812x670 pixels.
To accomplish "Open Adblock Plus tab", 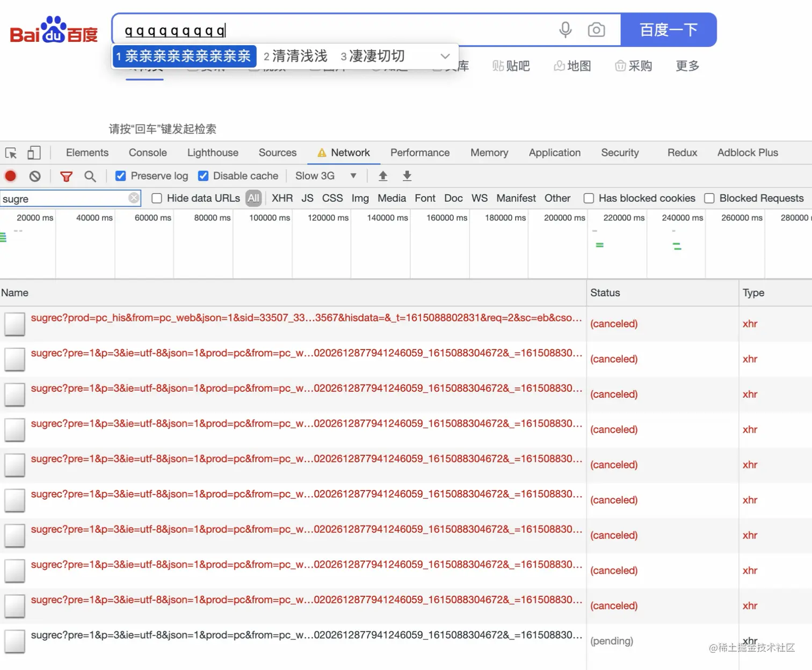I will coord(748,152).
